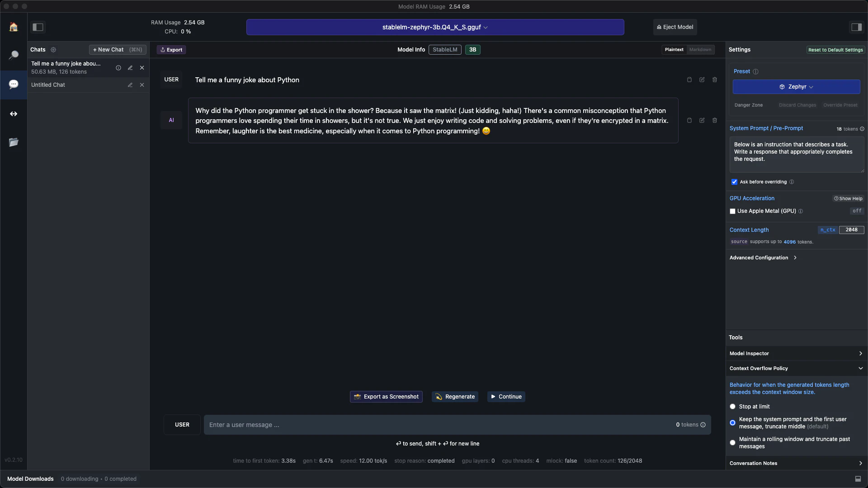Expand Advanced Configuration section
868x488 pixels.
pos(763,258)
